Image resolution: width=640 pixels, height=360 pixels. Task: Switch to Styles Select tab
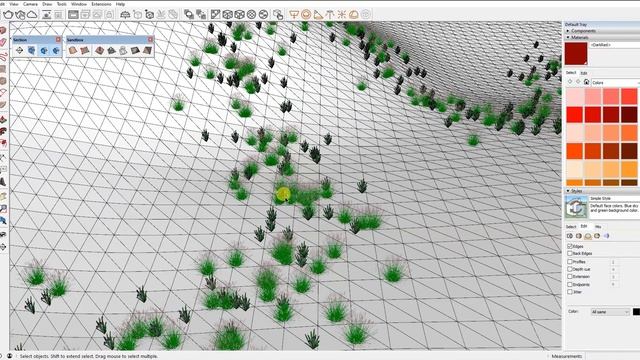[x=571, y=227]
